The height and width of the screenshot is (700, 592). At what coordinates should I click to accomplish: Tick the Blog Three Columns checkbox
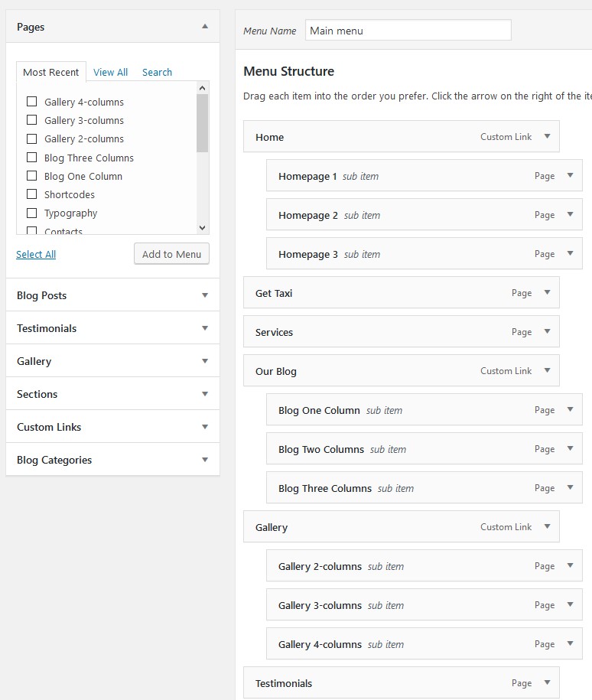tap(31, 157)
